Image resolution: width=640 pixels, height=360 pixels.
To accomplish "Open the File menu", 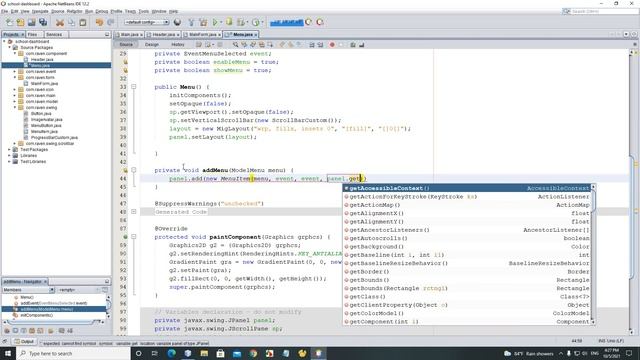I will tap(4, 11).
